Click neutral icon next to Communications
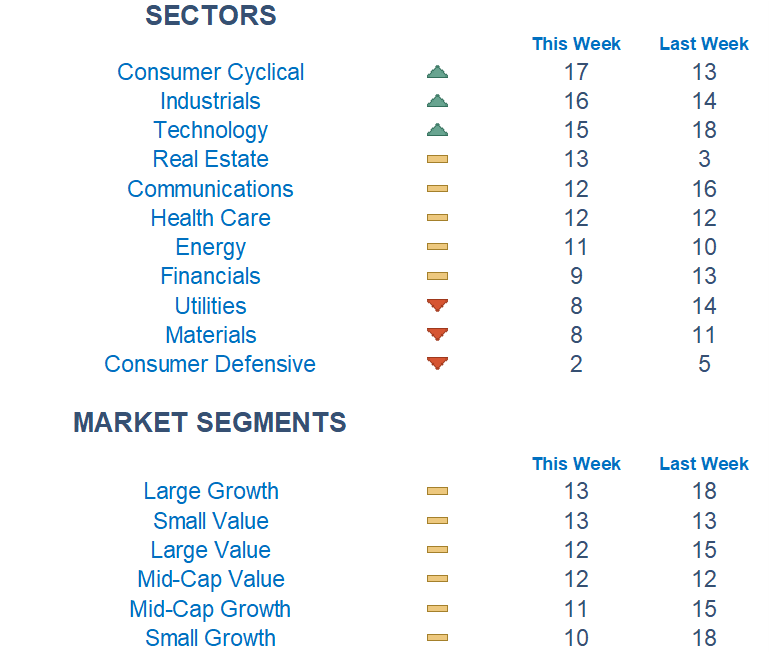The height and width of the screenshot is (653, 769). point(437,189)
